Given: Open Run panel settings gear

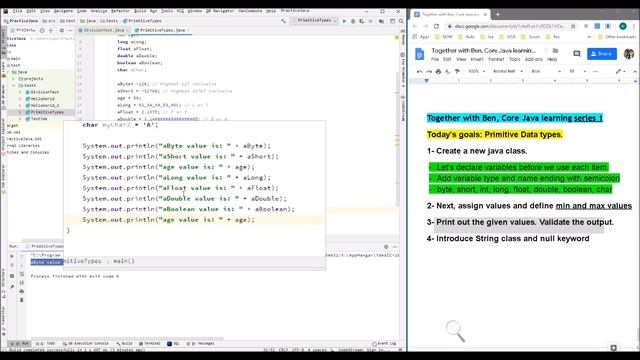Looking at the screenshot, I should (386, 247).
